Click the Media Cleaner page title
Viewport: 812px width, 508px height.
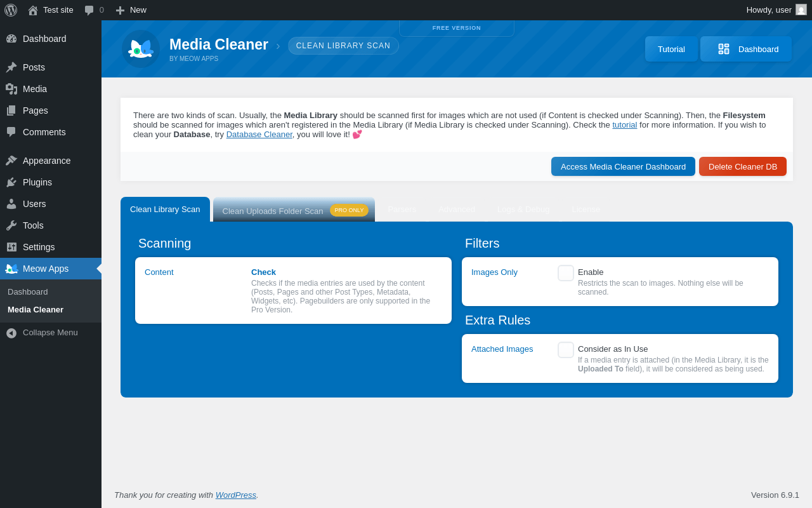tap(219, 44)
